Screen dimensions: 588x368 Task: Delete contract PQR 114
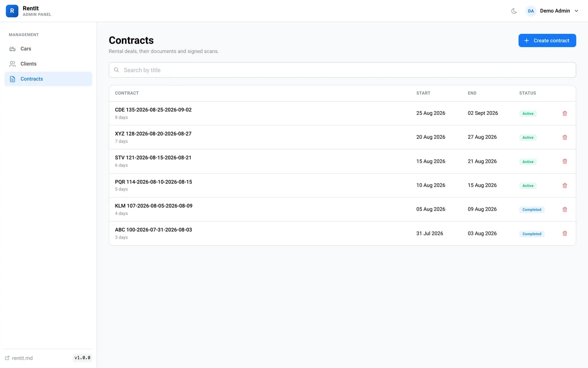coord(565,185)
